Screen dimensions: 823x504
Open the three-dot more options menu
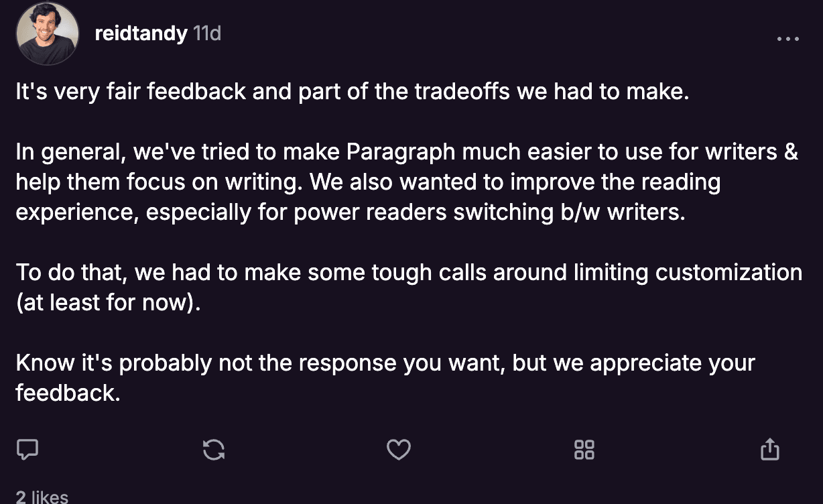click(788, 39)
